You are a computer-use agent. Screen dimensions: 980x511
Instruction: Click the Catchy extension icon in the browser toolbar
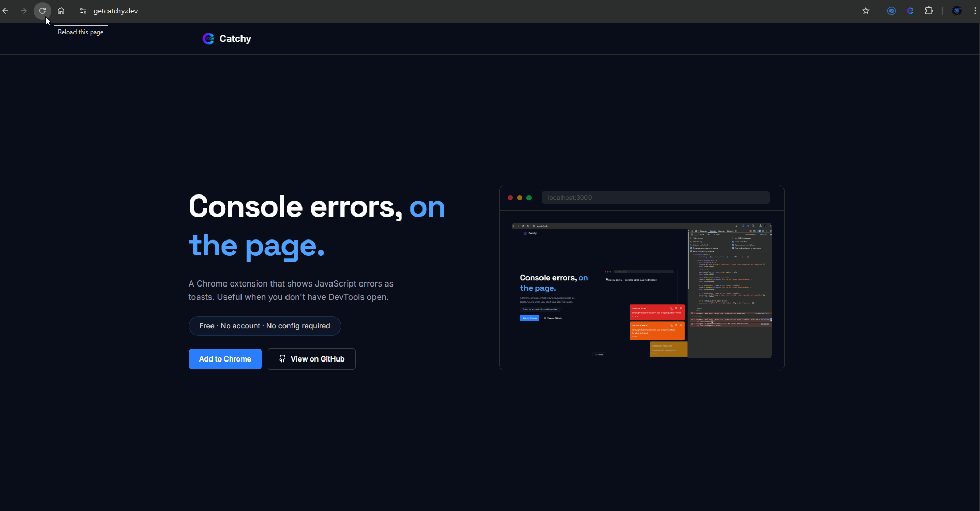tap(910, 10)
